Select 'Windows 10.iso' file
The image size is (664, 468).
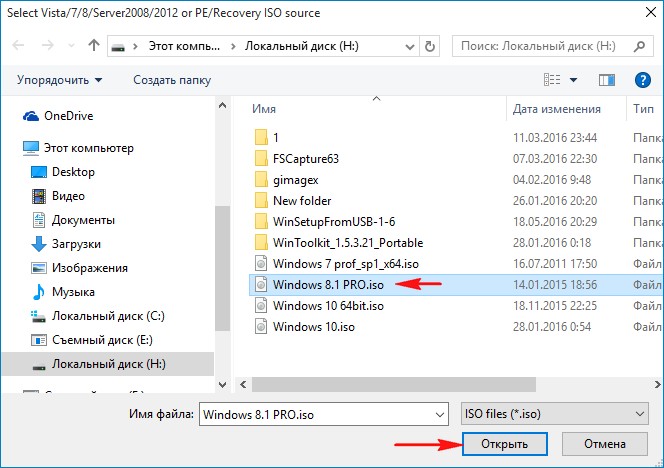(x=314, y=327)
